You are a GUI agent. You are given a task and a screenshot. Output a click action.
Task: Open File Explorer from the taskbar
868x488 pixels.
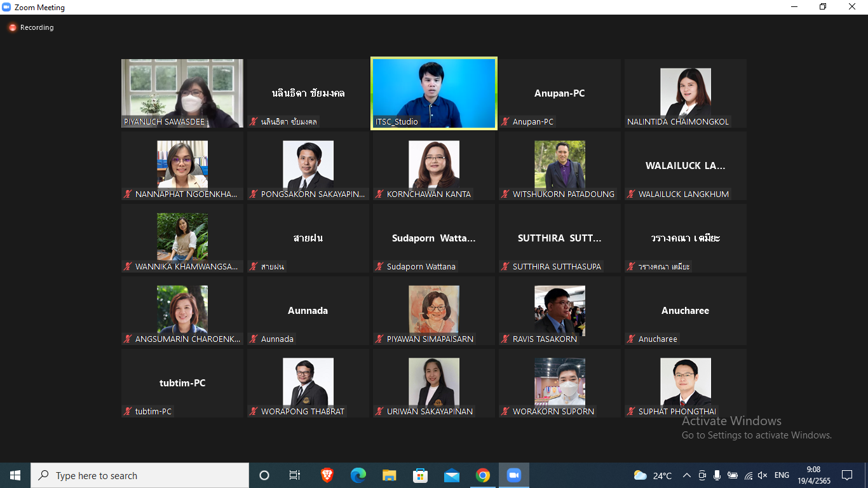point(390,475)
